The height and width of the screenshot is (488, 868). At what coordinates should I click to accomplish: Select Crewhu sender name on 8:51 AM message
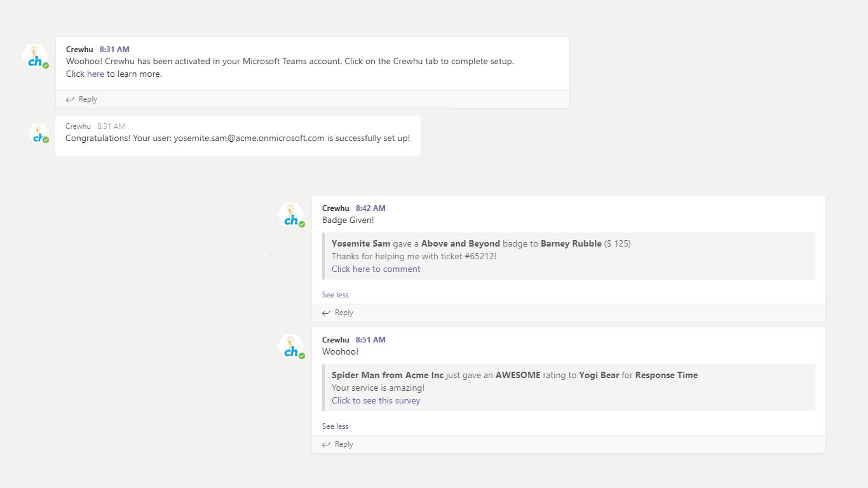tap(336, 339)
